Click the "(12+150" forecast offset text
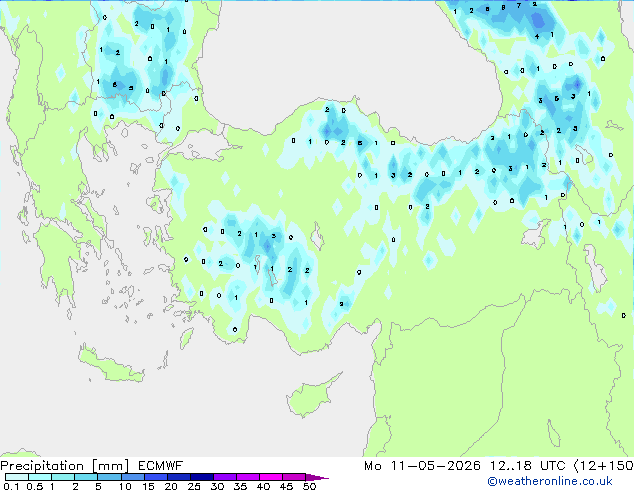 tap(604, 466)
